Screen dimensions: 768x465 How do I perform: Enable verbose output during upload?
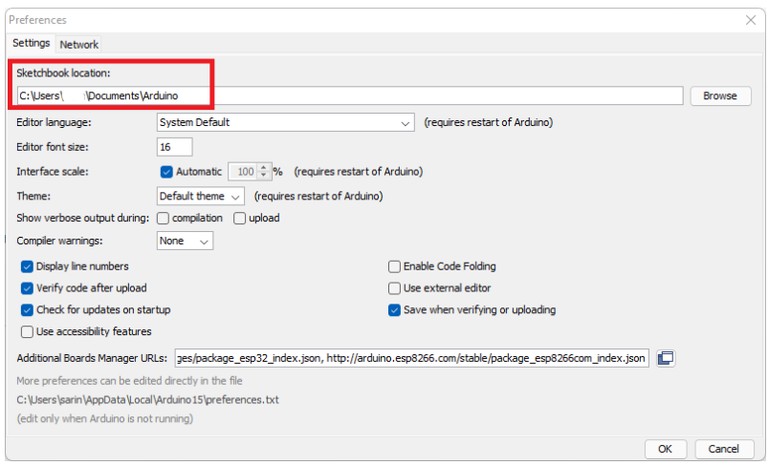point(240,218)
